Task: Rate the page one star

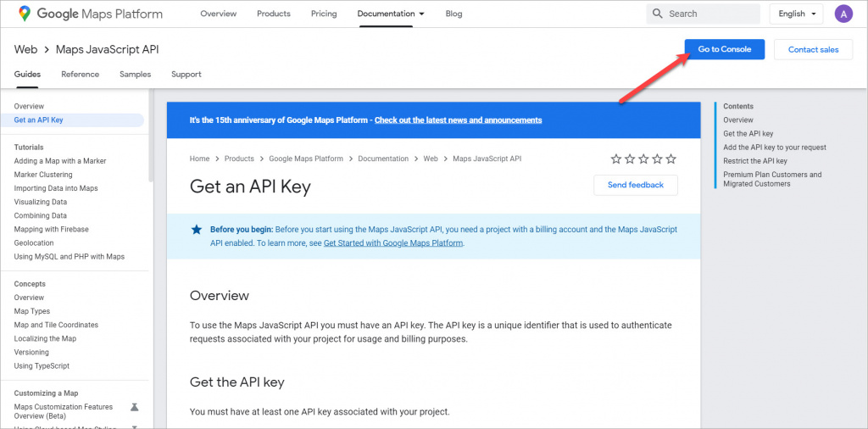Action: point(616,159)
